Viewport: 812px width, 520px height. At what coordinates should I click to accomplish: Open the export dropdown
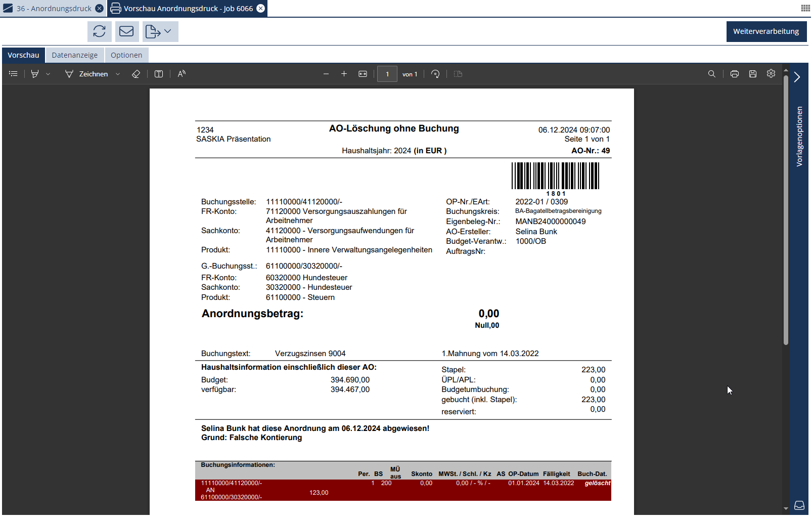tap(160, 31)
